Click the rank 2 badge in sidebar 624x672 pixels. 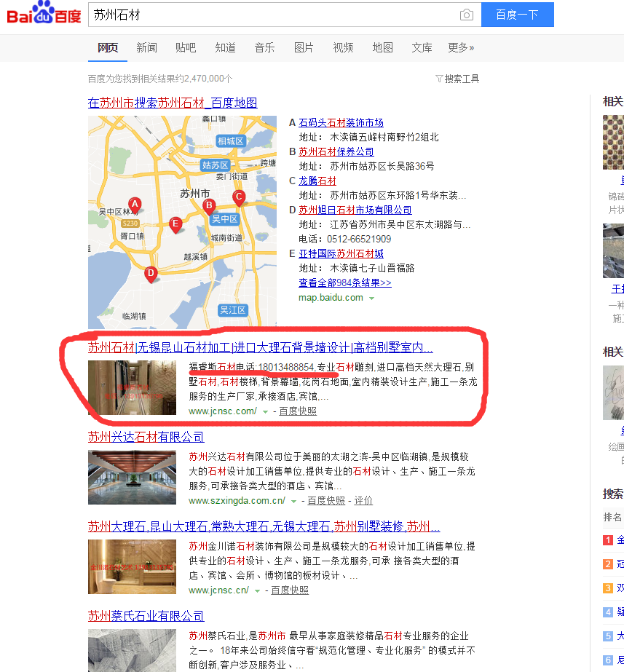coord(608,564)
